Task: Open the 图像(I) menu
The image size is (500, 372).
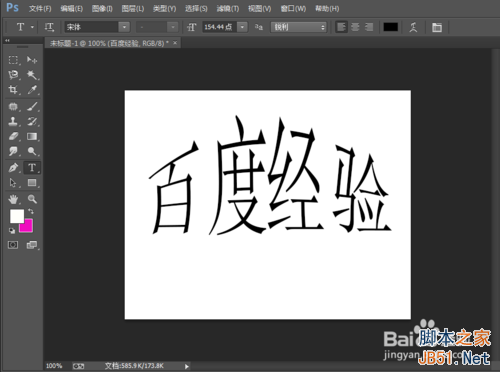Action: tap(102, 8)
